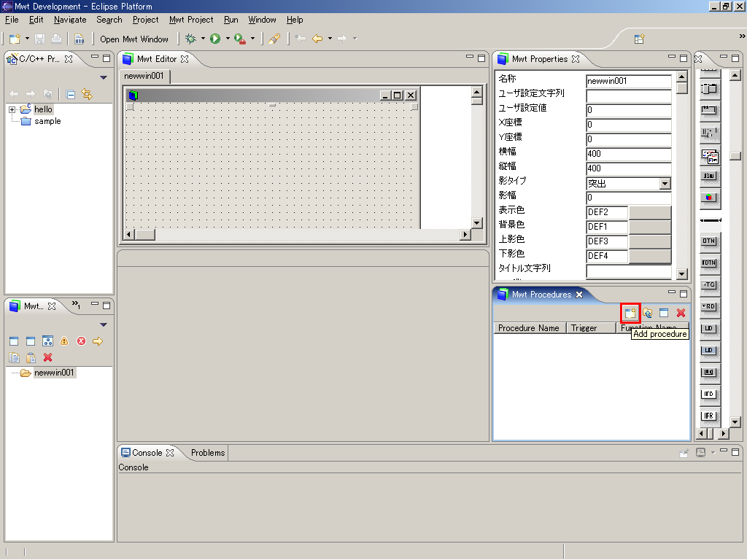Open dropdown arrow next to Debug icon
Screen dimensions: 747x560
click(x=203, y=39)
